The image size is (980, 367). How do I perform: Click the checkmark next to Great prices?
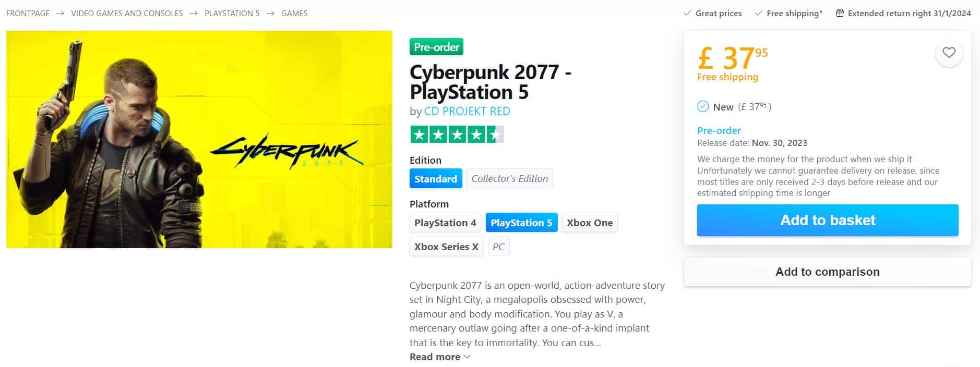coord(687,13)
